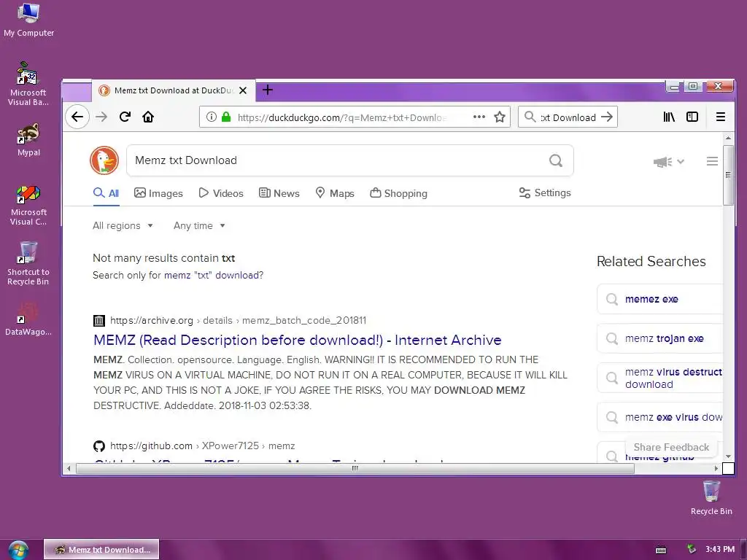
Task: Reload the page with the refresh icon
Action: pyautogui.click(x=125, y=117)
